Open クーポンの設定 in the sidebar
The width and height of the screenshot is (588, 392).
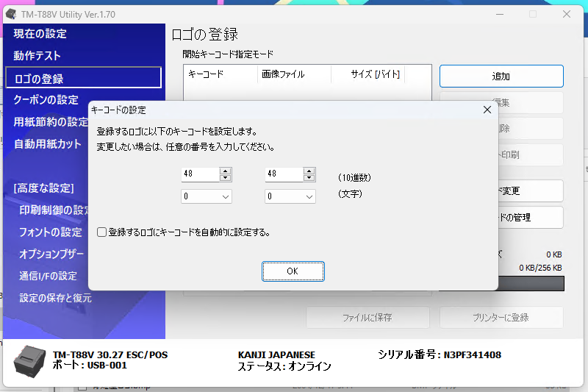point(46,100)
